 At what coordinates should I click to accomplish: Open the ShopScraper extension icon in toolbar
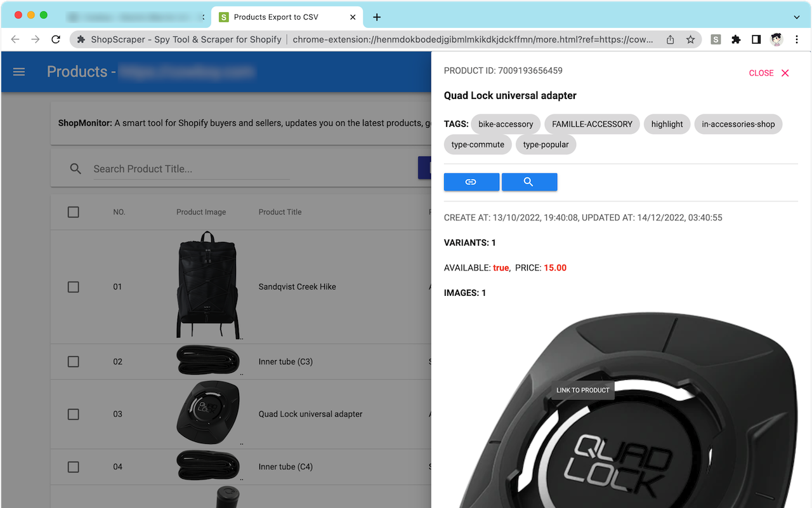point(716,39)
